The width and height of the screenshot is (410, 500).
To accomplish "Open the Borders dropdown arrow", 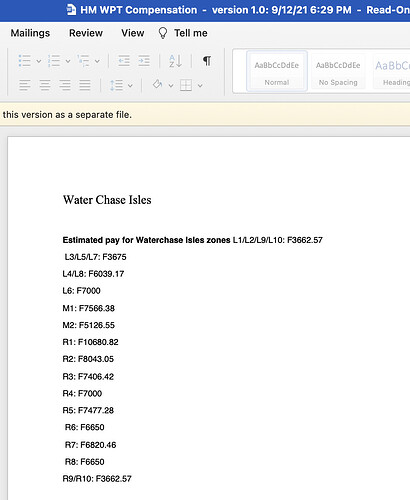I will tap(200, 86).
